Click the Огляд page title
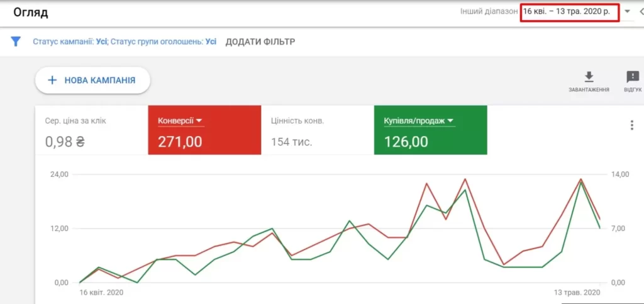 click(x=31, y=13)
